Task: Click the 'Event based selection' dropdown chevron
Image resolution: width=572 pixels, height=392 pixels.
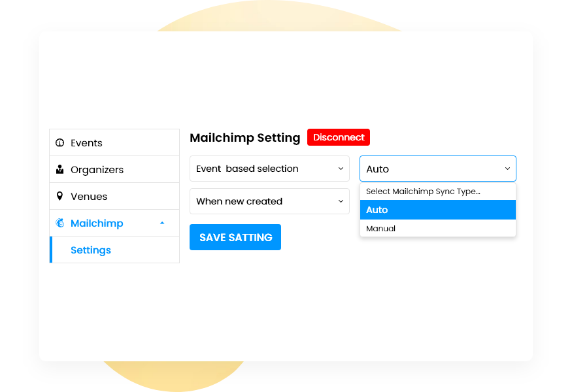Action: [340, 169]
